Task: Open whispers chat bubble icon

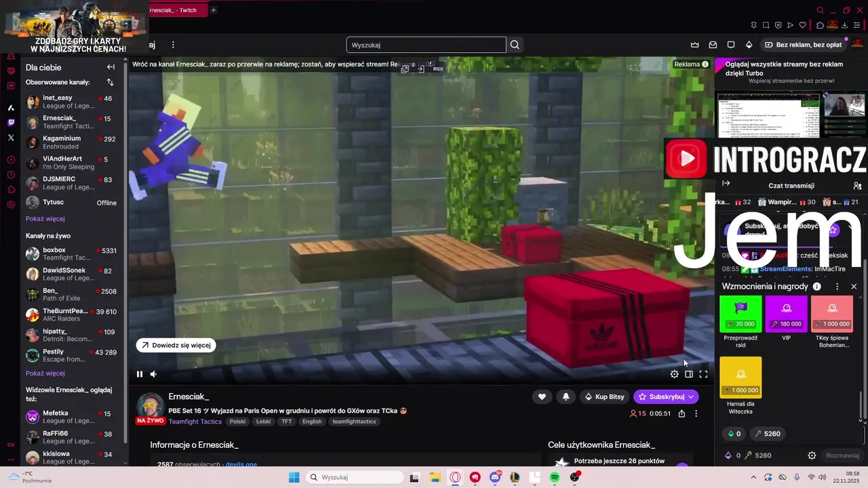Action: click(731, 45)
